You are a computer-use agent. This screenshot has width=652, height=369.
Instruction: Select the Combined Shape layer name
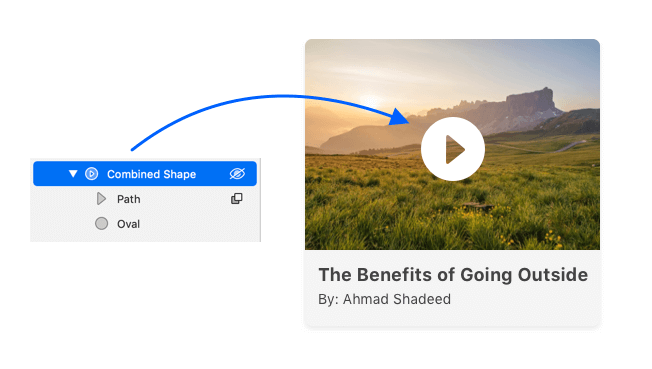click(151, 174)
